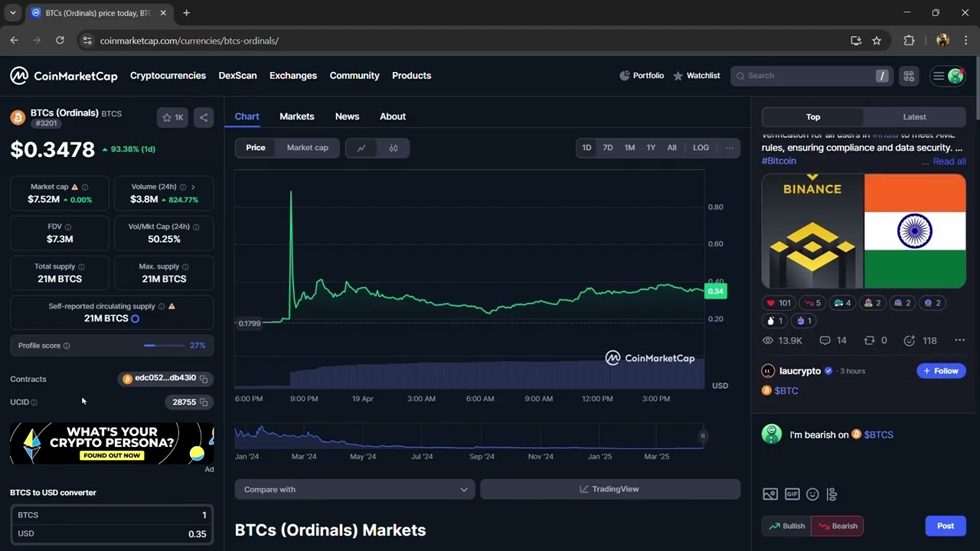This screenshot has height=551, width=980.
Task: Go back in browser
Action: (x=14, y=41)
